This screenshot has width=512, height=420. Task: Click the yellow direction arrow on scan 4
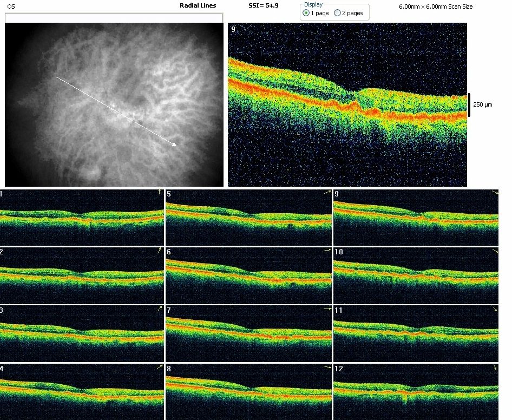tap(160, 367)
